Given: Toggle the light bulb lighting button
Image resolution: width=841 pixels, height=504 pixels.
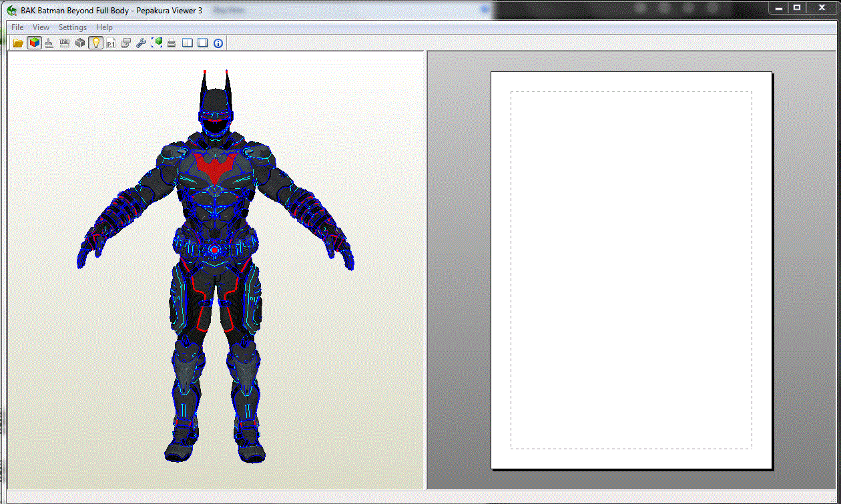Looking at the screenshot, I should coord(95,43).
